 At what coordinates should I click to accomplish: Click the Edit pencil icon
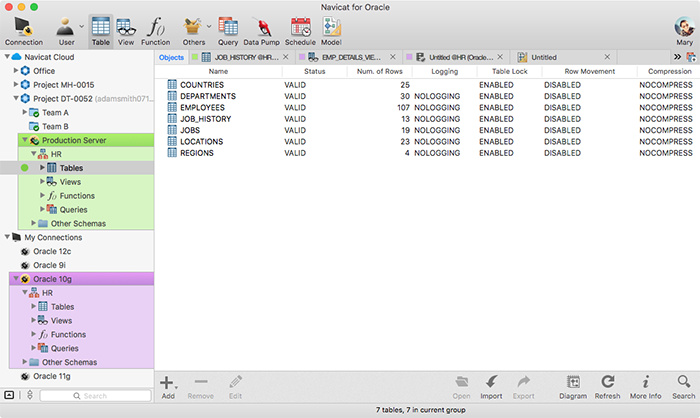[x=235, y=387]
